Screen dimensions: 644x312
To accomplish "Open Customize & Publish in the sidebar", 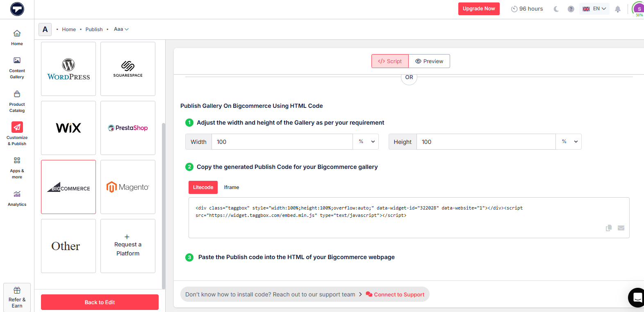I will tap(17, 134).
